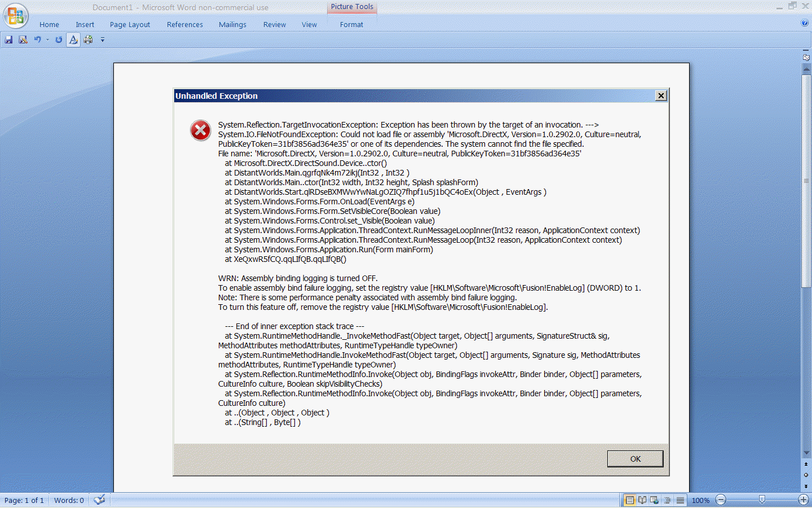Image resolution: width=812 pixels, height=508 pixels.
Task: Click OK in the Unhandled Exception dialog
Action: pos(635,459)
